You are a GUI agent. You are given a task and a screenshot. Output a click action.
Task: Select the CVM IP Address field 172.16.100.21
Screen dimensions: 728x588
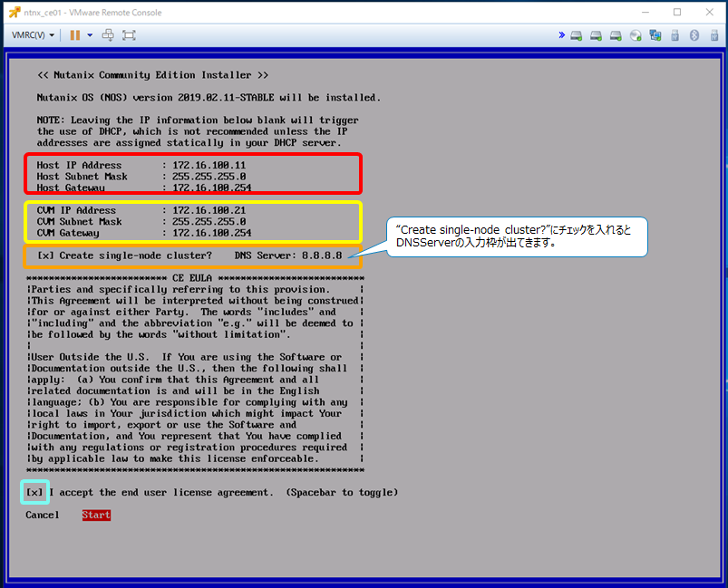coord(209,211)
